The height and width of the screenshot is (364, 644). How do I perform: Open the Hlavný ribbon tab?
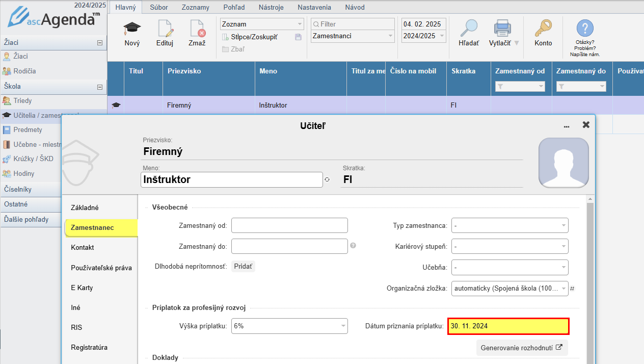click(x=126, y=8)
